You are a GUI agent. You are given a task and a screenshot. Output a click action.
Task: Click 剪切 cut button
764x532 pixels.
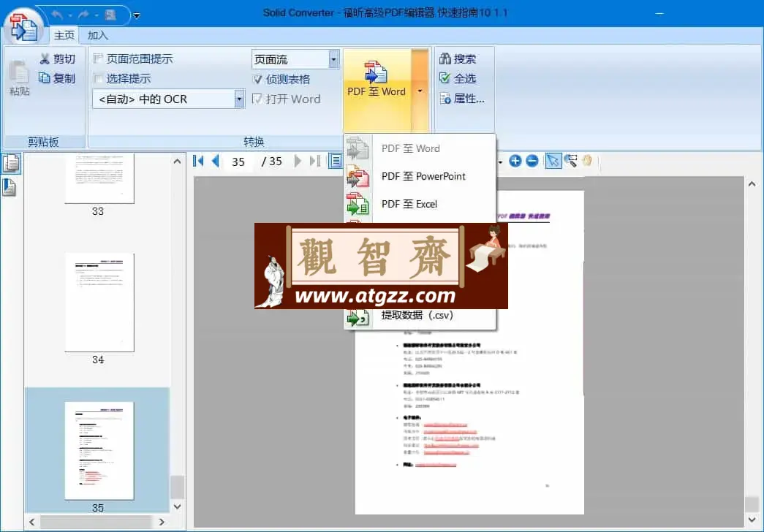tap(58, 59)
